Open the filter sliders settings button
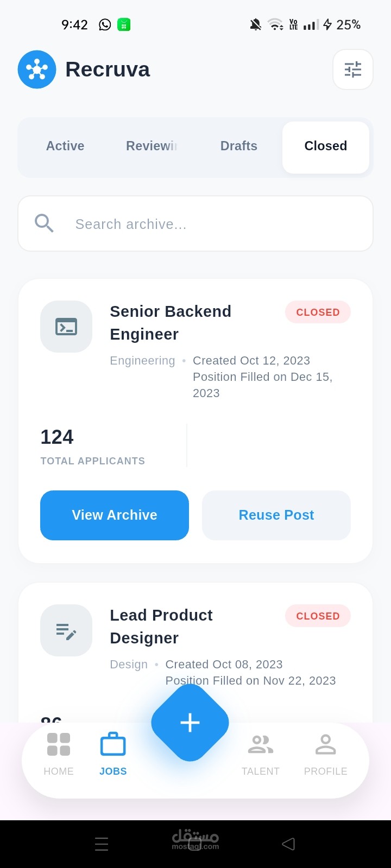391x868 pixels. point(352,69)
